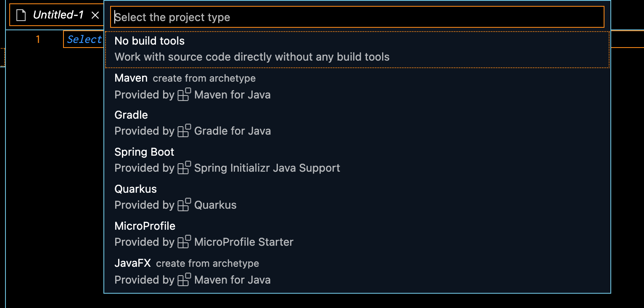Choose the Quarkus project type
The width and height of the screenshot is (644, 308).
tap(135, 189)
